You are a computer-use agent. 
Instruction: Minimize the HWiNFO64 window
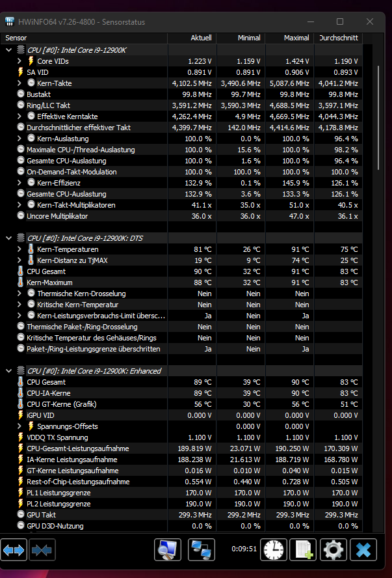coord(311,21)
